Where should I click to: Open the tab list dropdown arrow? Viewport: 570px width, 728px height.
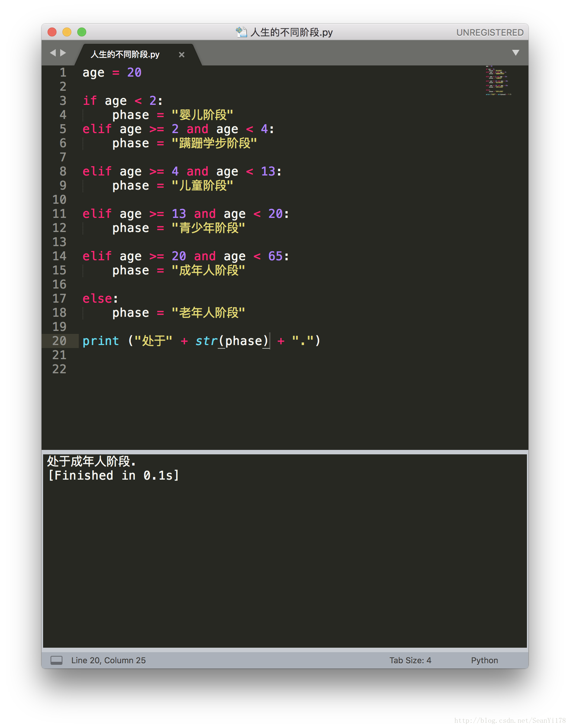[515, 53]
